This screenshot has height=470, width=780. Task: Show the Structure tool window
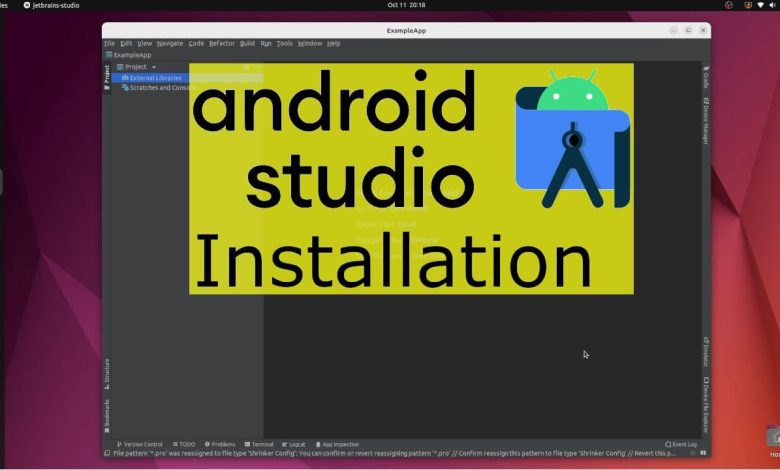click(107, 372)
